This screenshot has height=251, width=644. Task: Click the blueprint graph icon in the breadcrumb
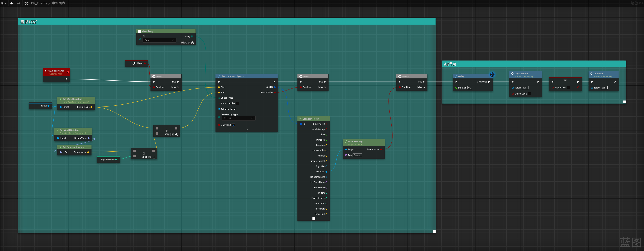point(26,3)
